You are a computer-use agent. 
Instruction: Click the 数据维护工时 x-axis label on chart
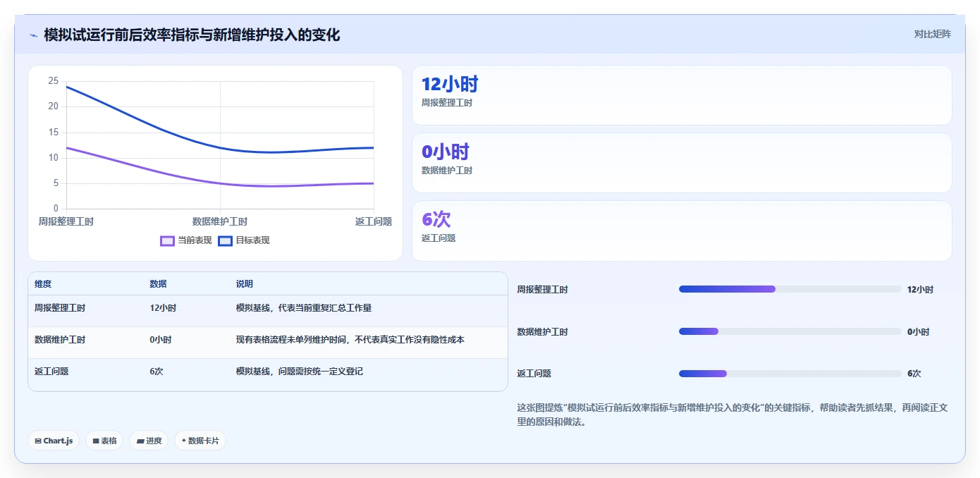coord(220,221)
